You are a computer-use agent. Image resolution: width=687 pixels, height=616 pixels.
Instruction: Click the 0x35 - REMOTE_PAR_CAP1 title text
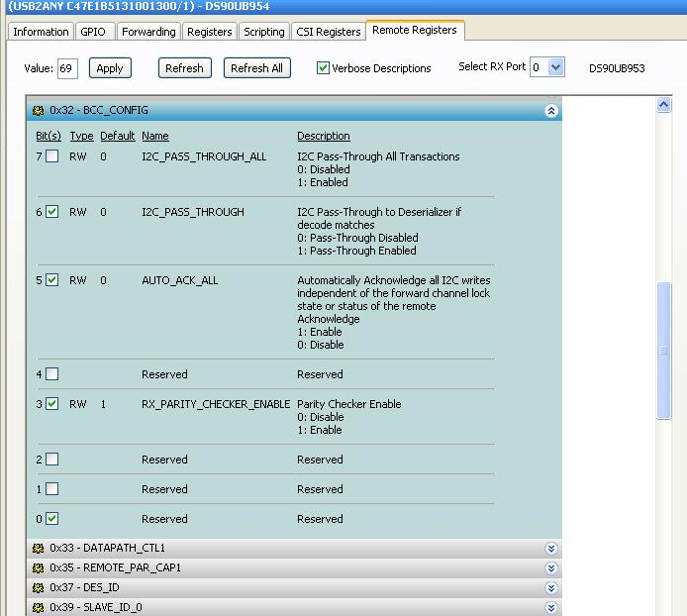pyautogui.click(x=115, y=567)
